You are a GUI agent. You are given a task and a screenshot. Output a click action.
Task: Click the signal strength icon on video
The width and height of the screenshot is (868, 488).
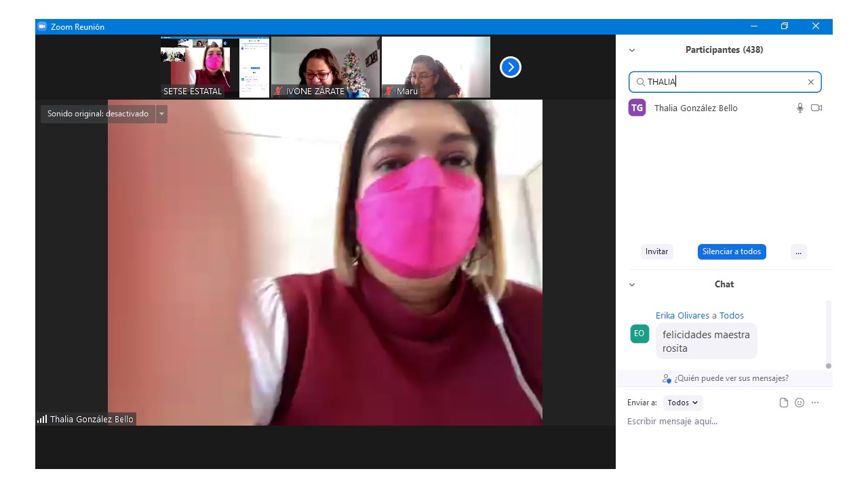point(42,419)
